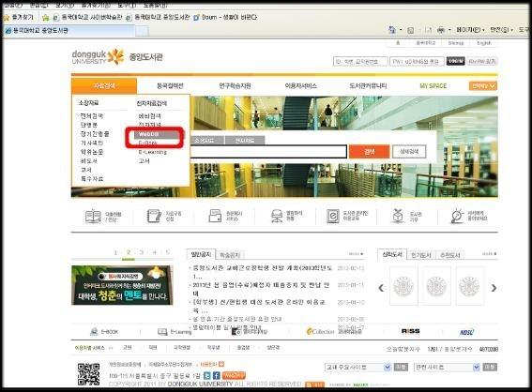The height and width of the screenshot is (392, 532).
Task: Select 정기간행물 under 소장자료
Action: 95,134
